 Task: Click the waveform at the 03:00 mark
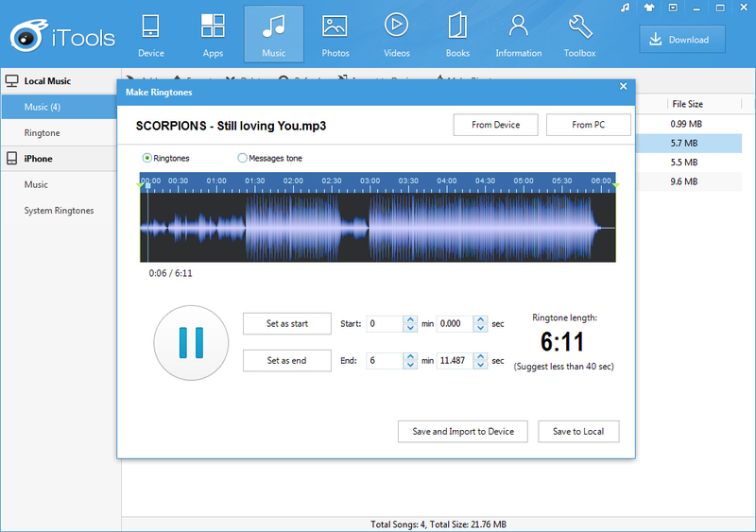coord(370,227)
